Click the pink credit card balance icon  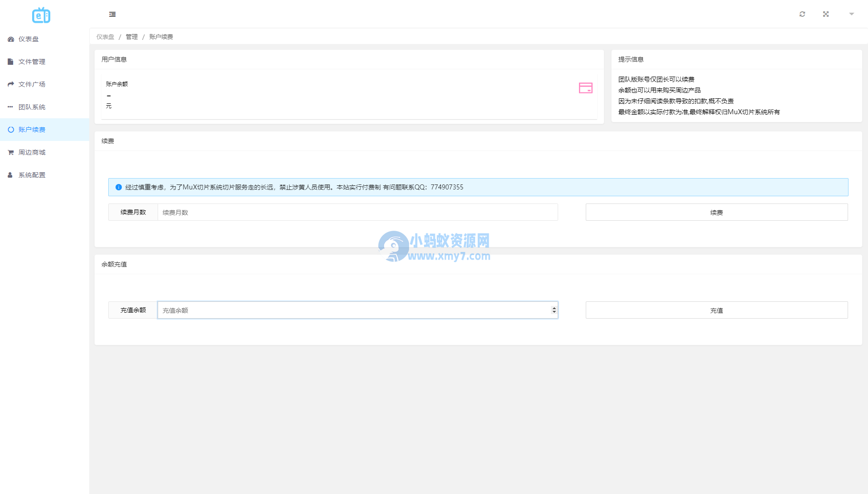(586, 88)
